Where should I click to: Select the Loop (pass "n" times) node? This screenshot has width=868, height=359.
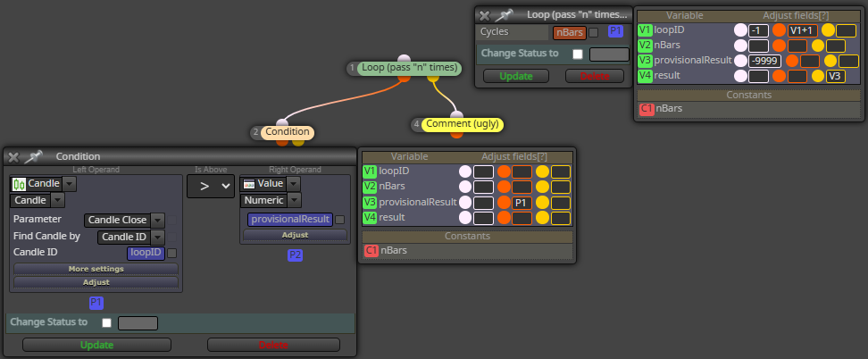pyautogui.click(x=409, y=68)
